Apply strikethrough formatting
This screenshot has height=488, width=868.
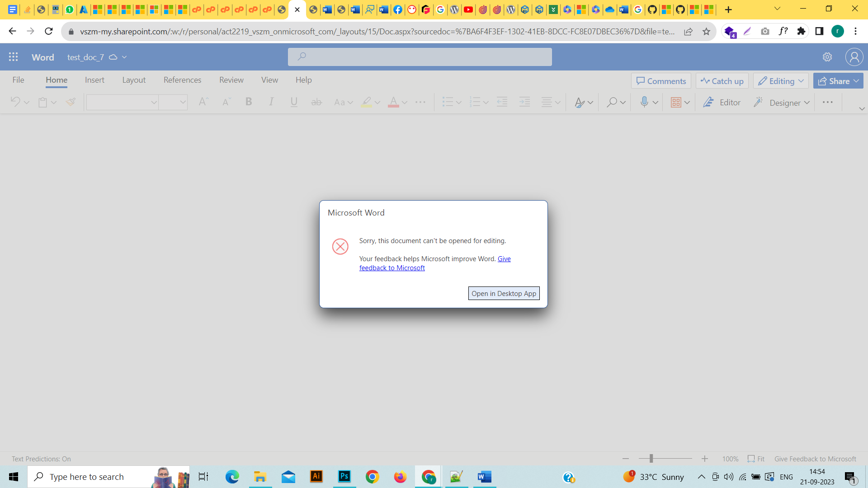(316, 102)
